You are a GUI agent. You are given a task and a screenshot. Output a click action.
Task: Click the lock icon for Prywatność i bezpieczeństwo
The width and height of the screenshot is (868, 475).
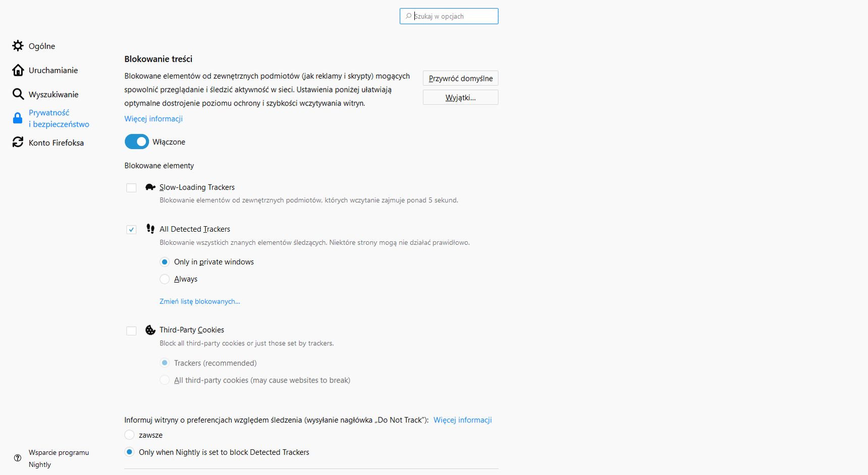pyautogui.click(x=18, y=119)
